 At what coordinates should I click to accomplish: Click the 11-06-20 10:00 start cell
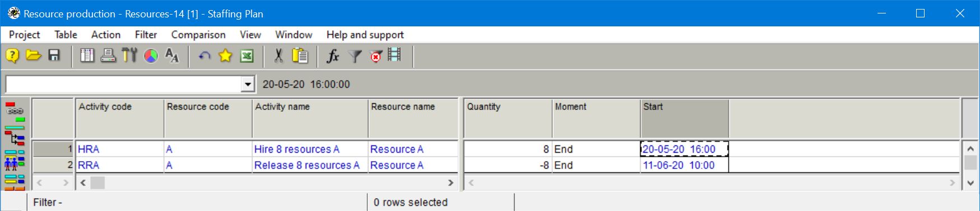click(x=685, y=165)
